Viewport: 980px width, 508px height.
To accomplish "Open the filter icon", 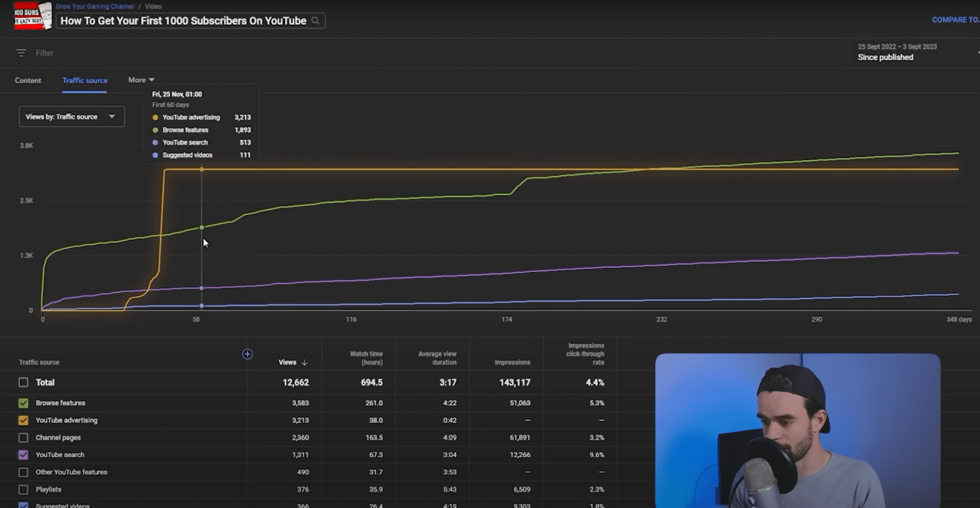I will tap(21, 53).
